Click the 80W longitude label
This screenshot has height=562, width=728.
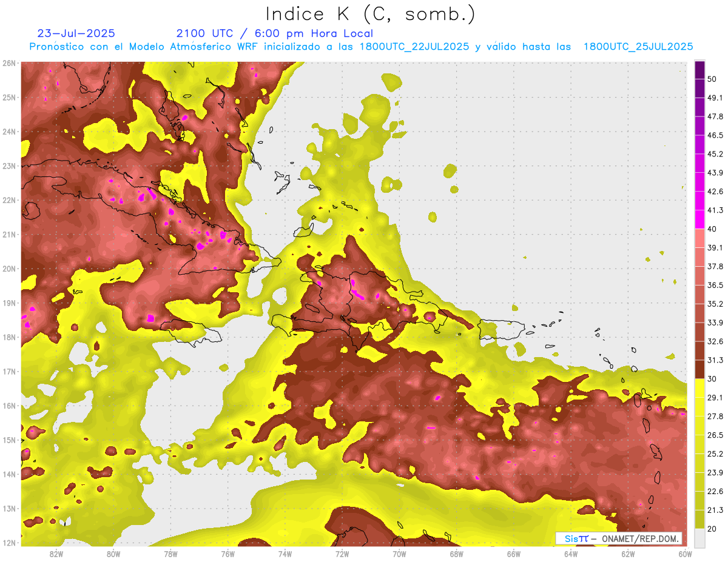113,554
